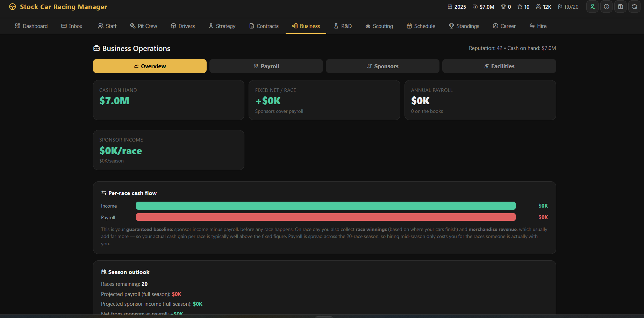Switch to the Payroll sub-tab
Viewport: 644px width, 318px height.
click(x=266, y=66)
